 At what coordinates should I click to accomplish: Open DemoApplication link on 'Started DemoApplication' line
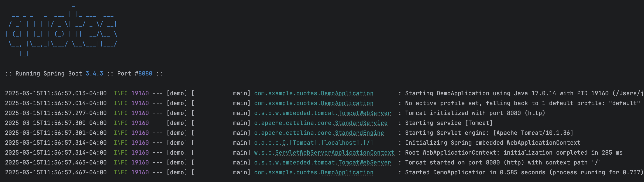click(x=347, y=172)
